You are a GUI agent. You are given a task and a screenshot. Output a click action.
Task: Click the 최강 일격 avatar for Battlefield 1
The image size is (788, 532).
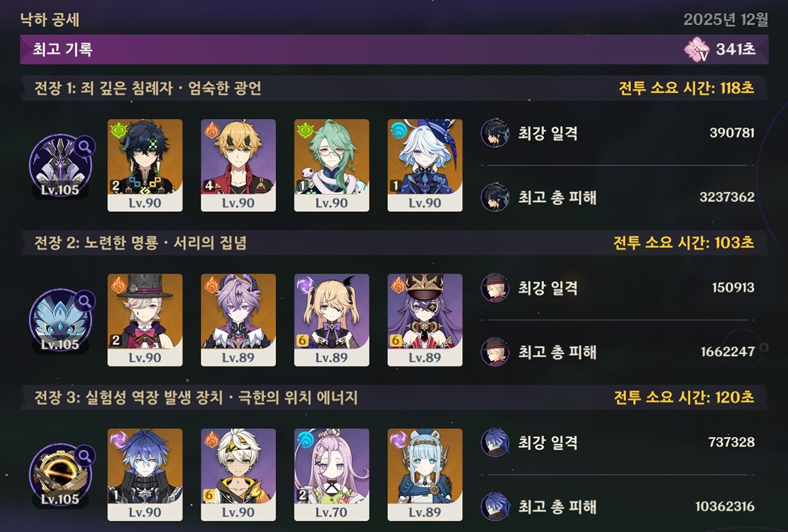[494, 133]
